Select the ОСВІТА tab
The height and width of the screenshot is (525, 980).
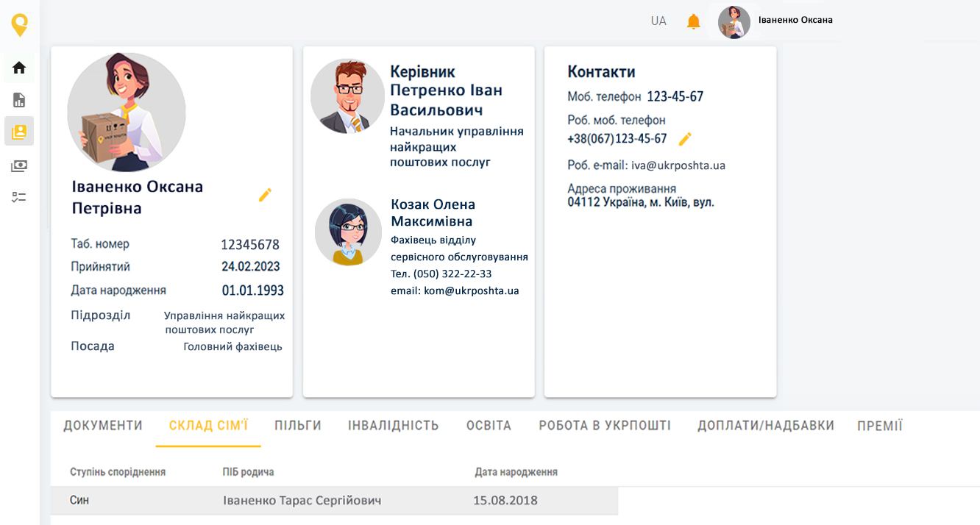[x=489, y=426]
